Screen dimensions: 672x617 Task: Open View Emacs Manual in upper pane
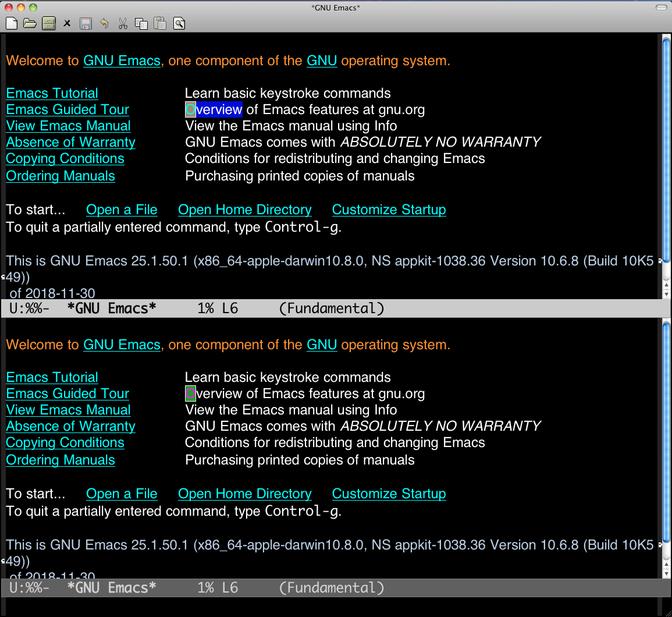pos(68,126)
